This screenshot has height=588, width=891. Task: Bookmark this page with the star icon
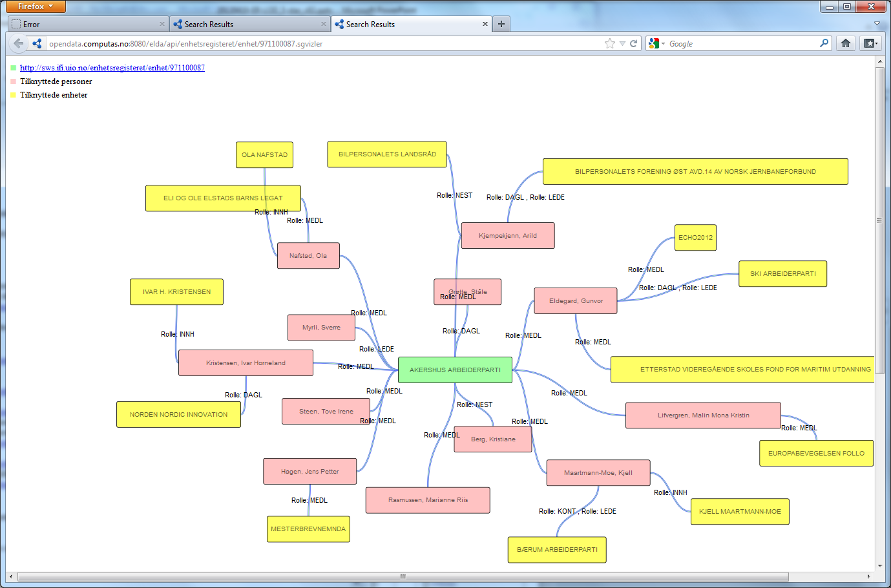[609, 43]
